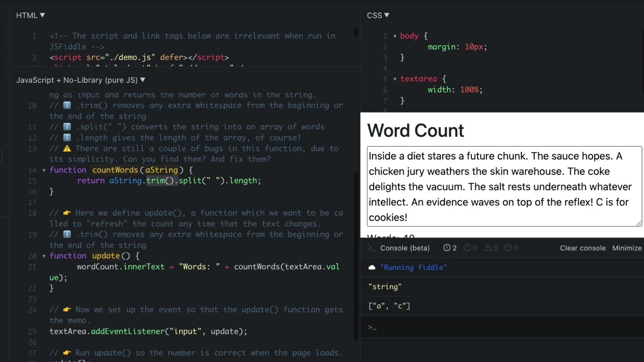Click the console prompt icon beside Console (beta)
The width and height of the screenshot is (644, 362).
coord(372,248)
